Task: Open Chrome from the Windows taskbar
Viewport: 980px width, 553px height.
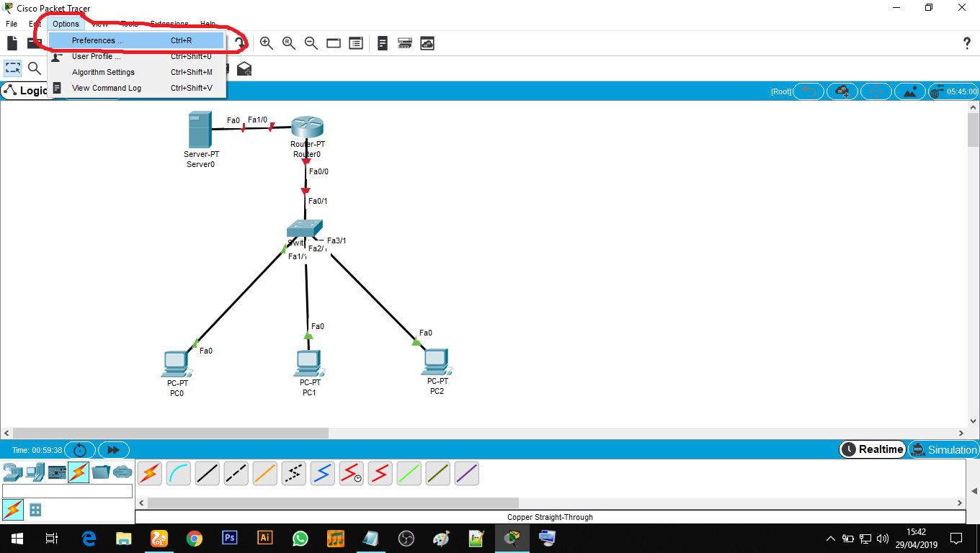Action: [194, 538]
